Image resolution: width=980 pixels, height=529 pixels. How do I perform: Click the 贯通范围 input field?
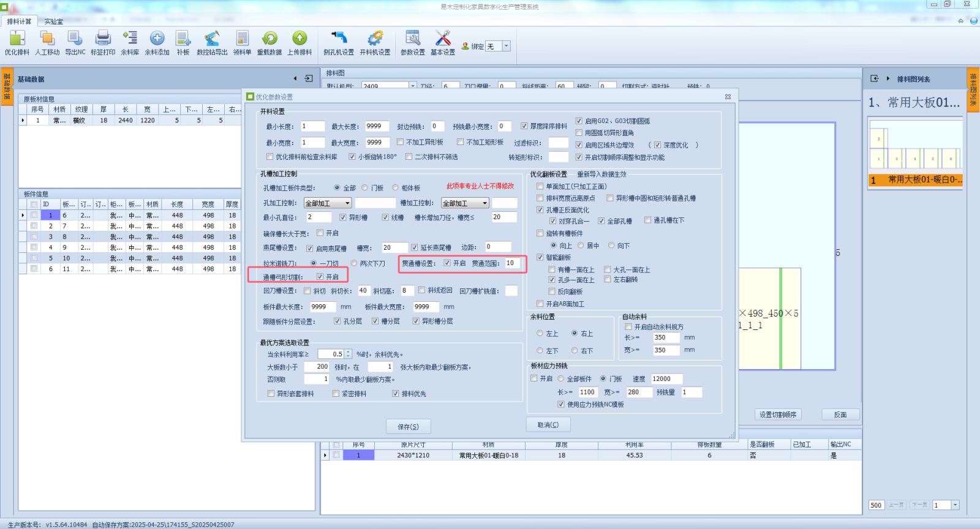pyautogui.click(x=513, y=263)
